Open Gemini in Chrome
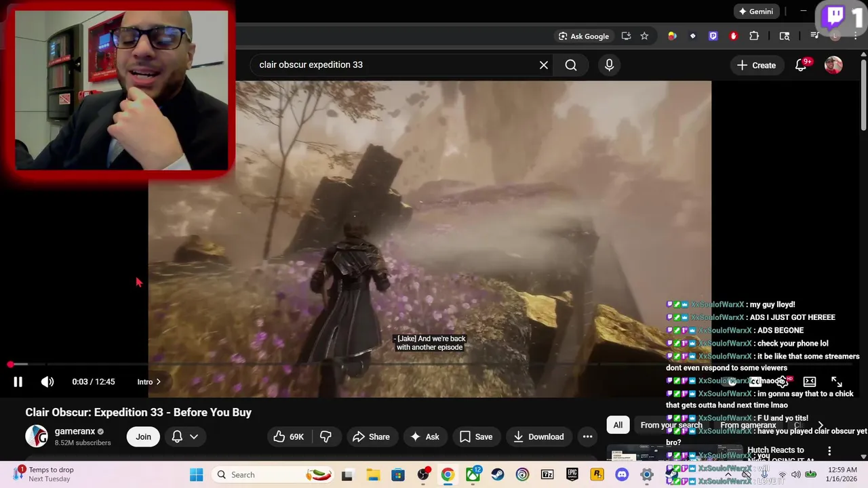This screenshot has width=868, height=488. coord(756,12)
